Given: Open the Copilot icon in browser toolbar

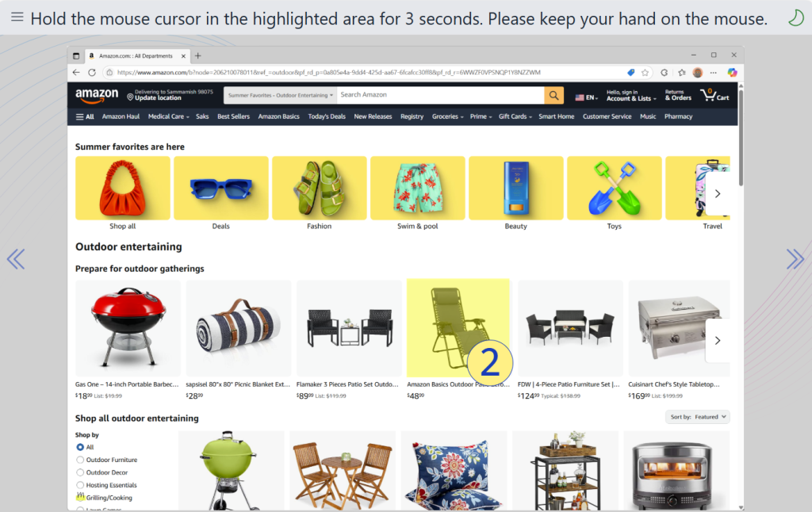Looking at the screenshot, I should pyautogui.click(x=732, y=72).
